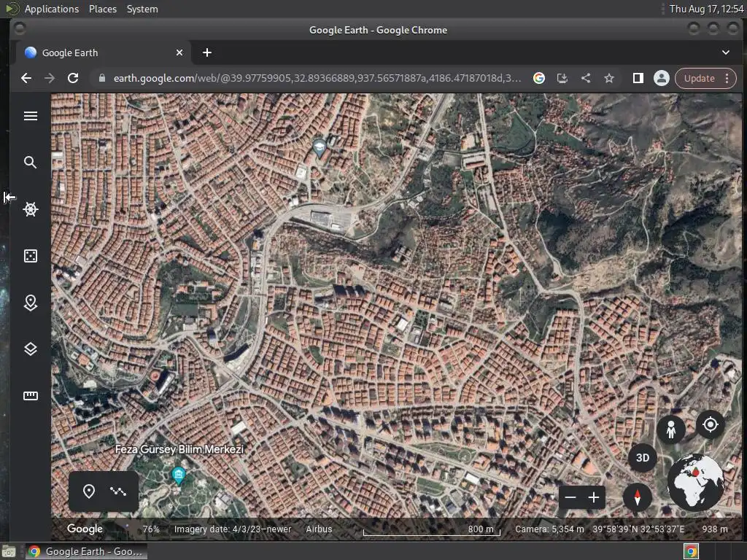Toggle the Chrome side panel
The width and height of the screenshot is (747, 560).
638,78
